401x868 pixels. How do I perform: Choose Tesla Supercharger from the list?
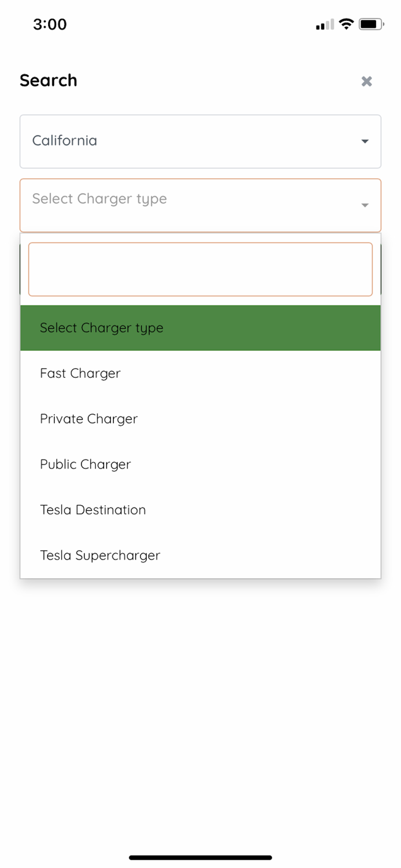(x=100, y=555)
